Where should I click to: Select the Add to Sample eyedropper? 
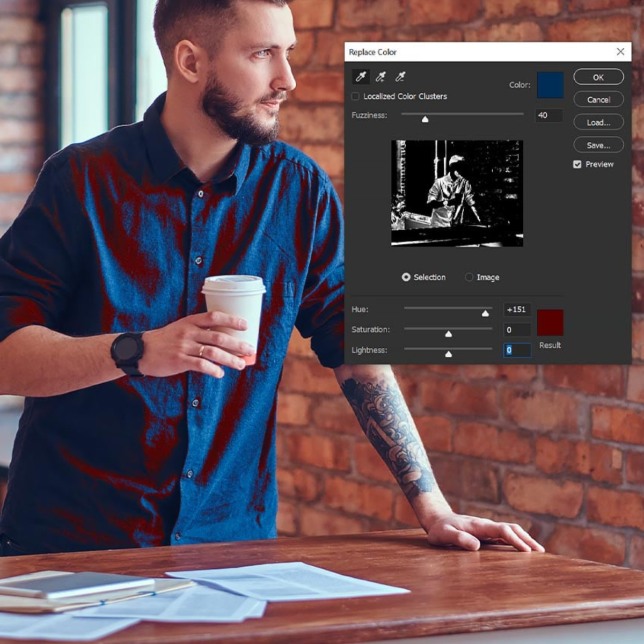[x=380, y=77]
